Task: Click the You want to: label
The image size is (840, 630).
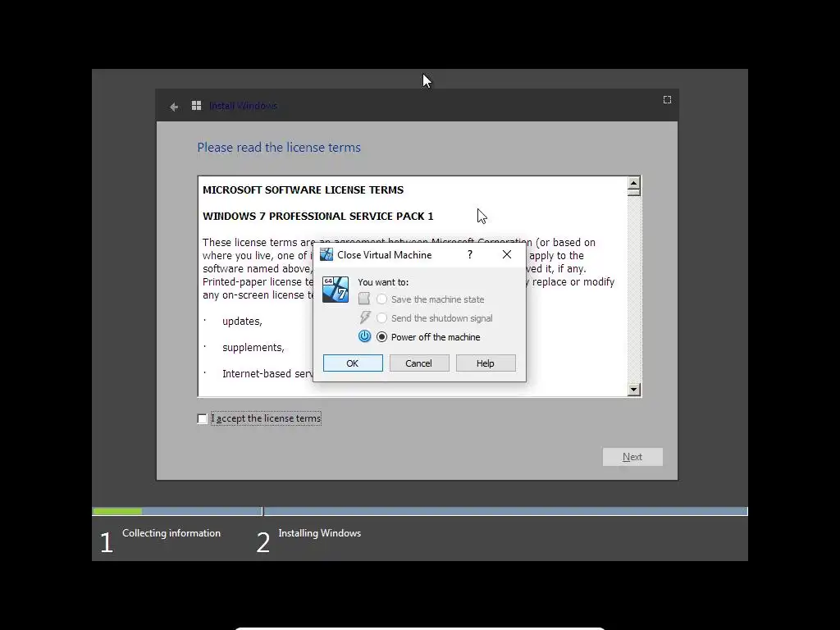Action: 383,282
